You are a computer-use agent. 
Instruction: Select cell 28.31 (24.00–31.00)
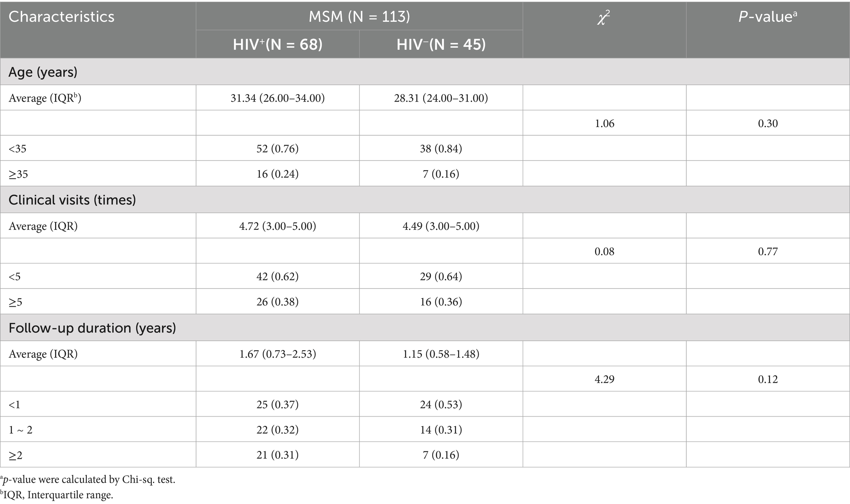tap(441, 98)
